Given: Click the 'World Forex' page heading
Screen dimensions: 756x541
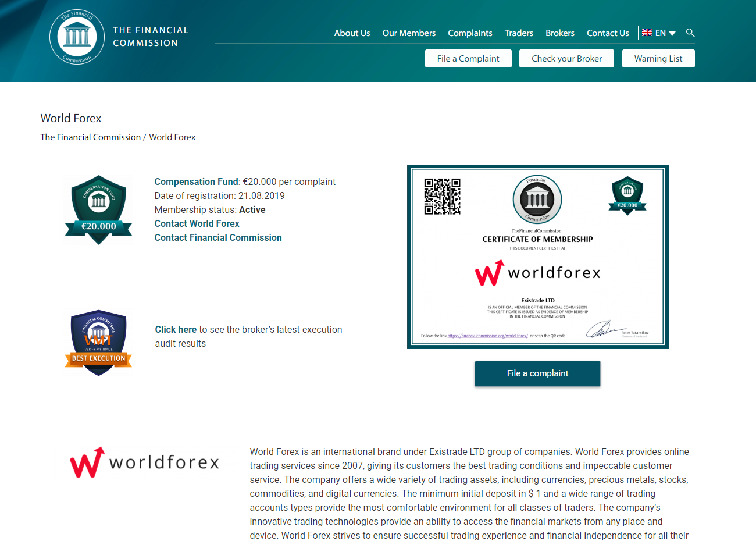Looking at the screenshot, I should (71, 119).
